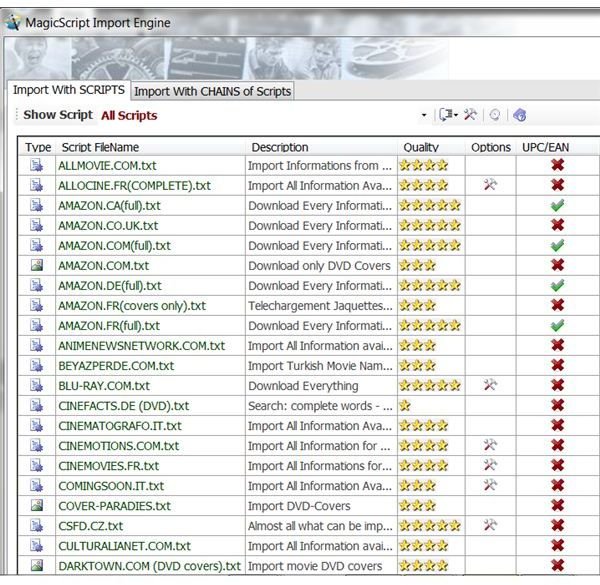The width and height of the screenshot is (600, 585).
Task: Select the DARKTOWN.COM (DVD covers).txt script
Action: coord(149,566)
